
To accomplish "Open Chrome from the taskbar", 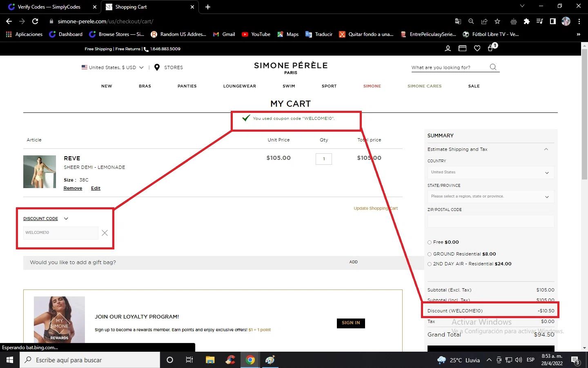I will click(x=250, y=360).
